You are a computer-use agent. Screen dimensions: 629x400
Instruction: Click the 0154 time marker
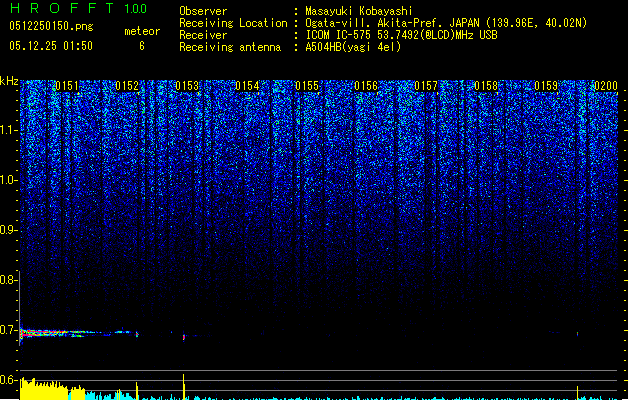(x=247, y=86)
